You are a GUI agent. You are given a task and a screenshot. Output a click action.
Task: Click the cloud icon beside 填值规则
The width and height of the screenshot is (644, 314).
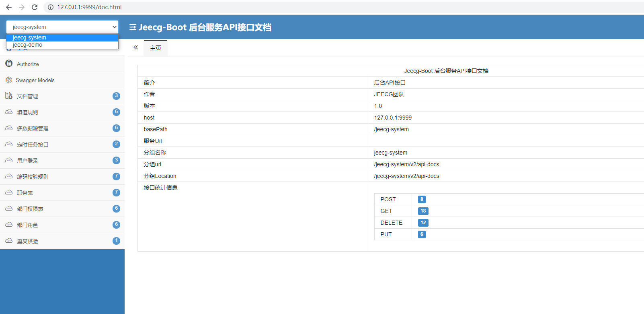click(x=9, y=112)
